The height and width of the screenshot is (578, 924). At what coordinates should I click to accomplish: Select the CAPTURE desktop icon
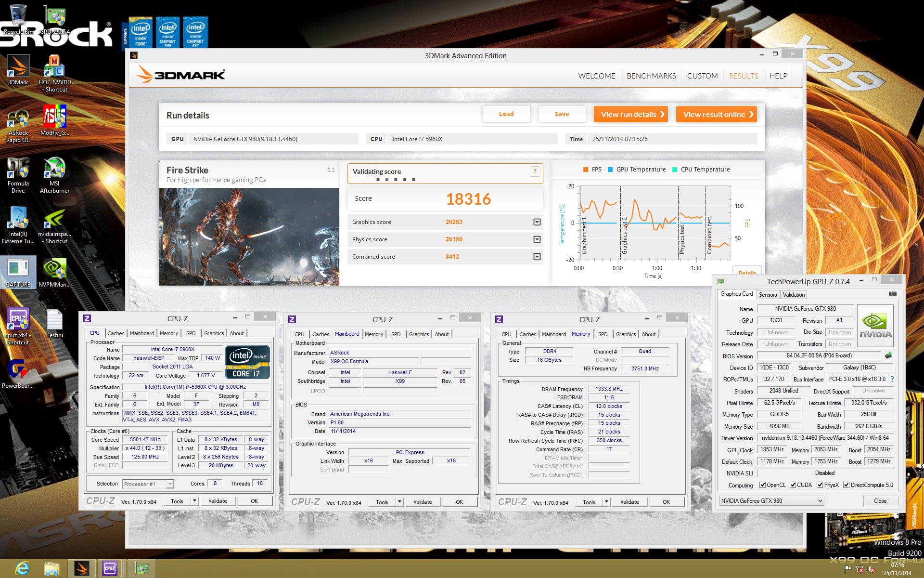18,272
